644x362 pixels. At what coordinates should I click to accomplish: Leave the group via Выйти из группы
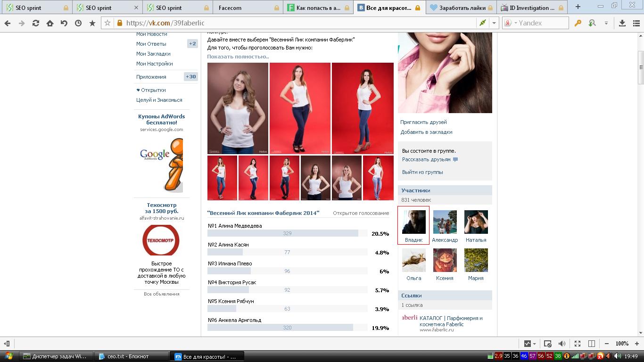click(x=422, y=172)
